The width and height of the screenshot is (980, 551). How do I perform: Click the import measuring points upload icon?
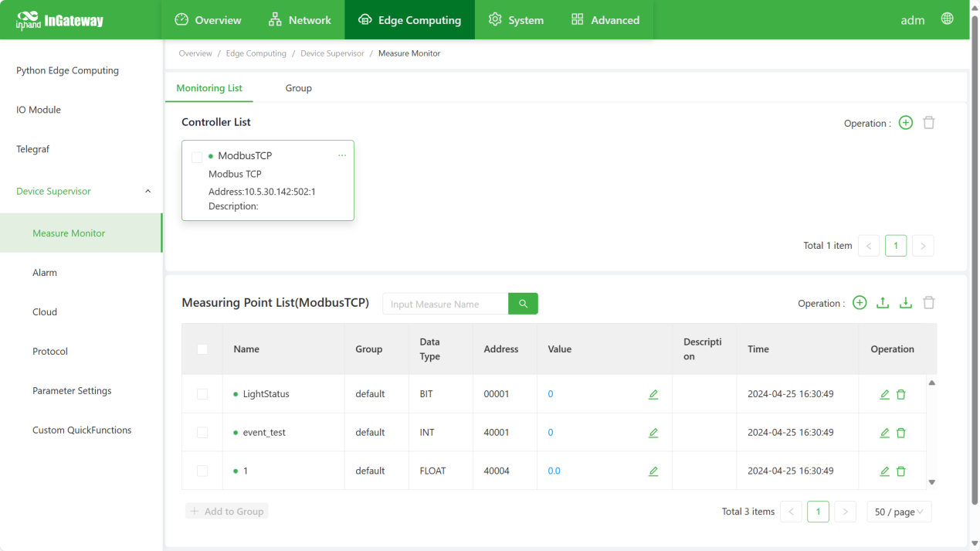(x=883, y=303)
